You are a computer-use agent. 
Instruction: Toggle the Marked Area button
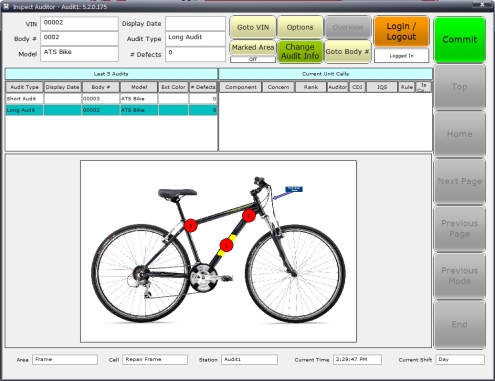pos(253,48)
